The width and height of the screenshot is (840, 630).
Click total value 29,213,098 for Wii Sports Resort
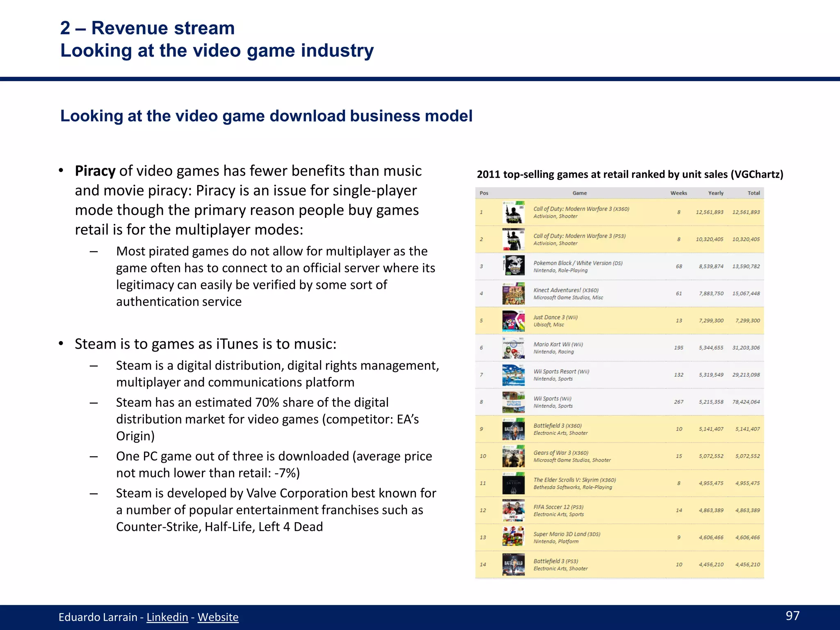746,375
